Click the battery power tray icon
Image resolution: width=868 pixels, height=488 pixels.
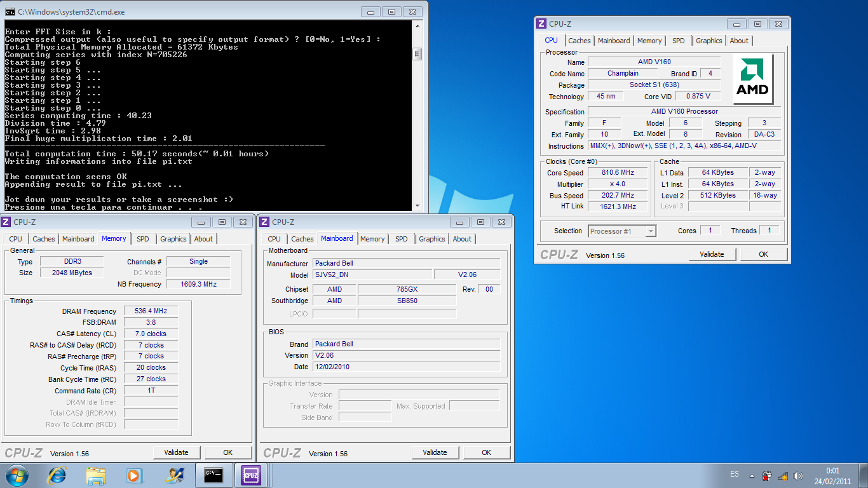tap(767, 475)
